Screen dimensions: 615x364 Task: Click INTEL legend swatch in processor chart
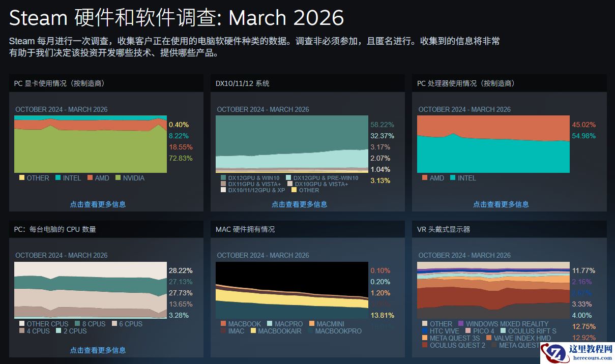tap(452, 178)
